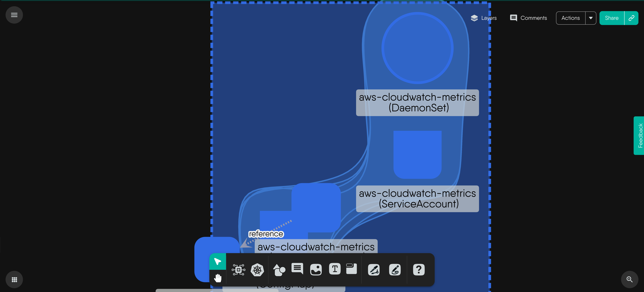Choose the pen connector tool
This screenshot has height=292, width=644.
(x=374, y=270)
